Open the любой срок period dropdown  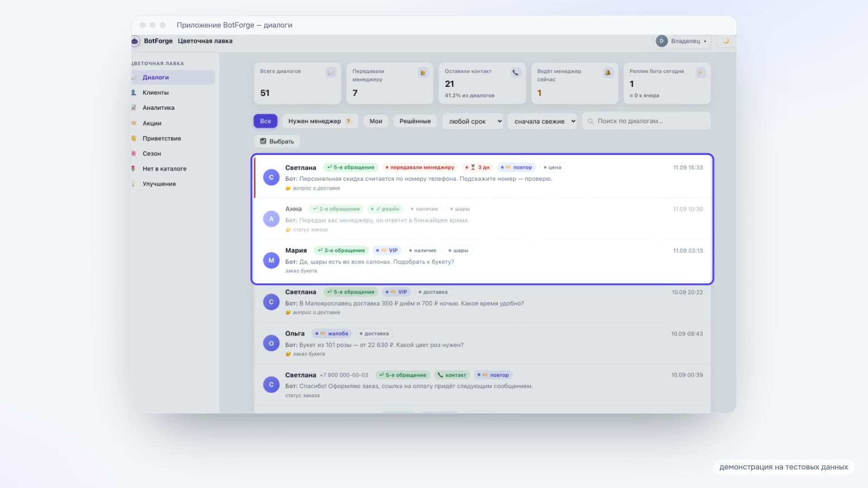pyautogui.click(x=473, y=121)
